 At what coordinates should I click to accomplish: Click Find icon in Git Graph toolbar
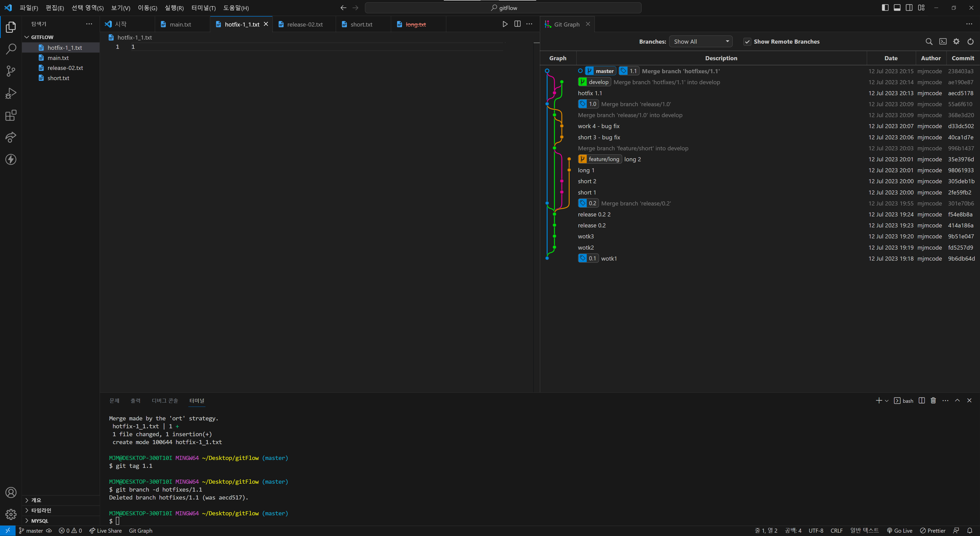click(929, 41)
